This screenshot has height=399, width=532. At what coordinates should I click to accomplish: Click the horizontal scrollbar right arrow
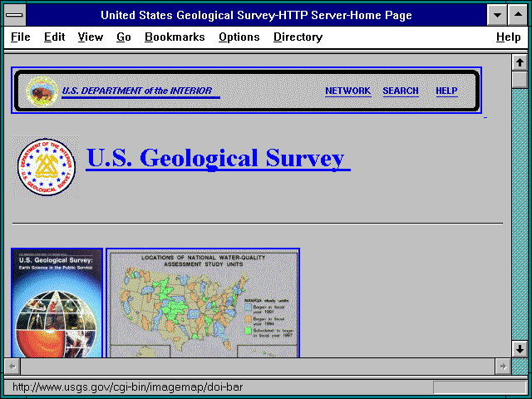point(503,367)
